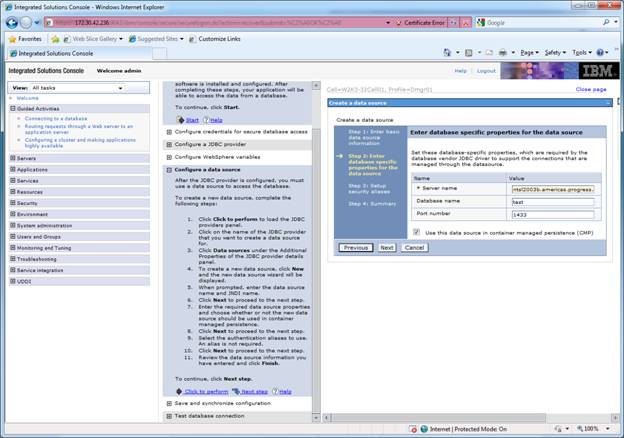Toggle container managed persistence (CMP) checkbox
624x438 pixels.
pyautogui.click(x=416, y=231)
